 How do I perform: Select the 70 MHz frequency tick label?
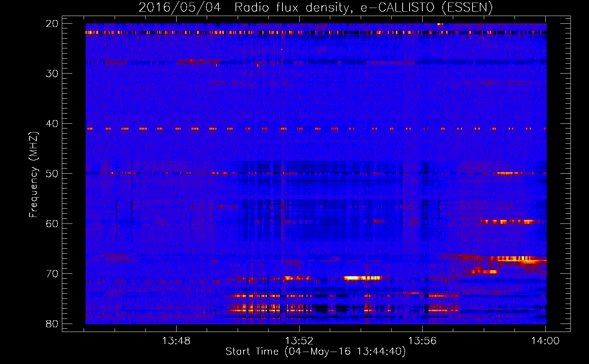(x=52, y=274)
